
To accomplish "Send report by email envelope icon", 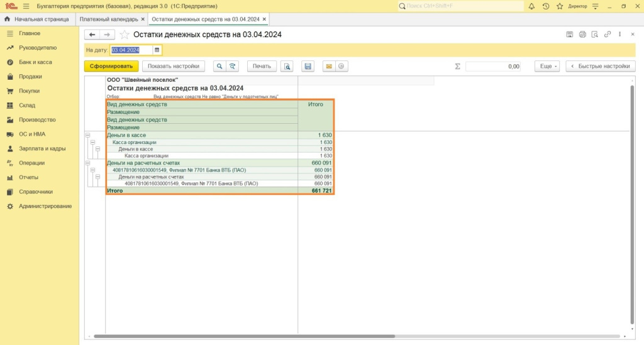I will pos(328,66).
